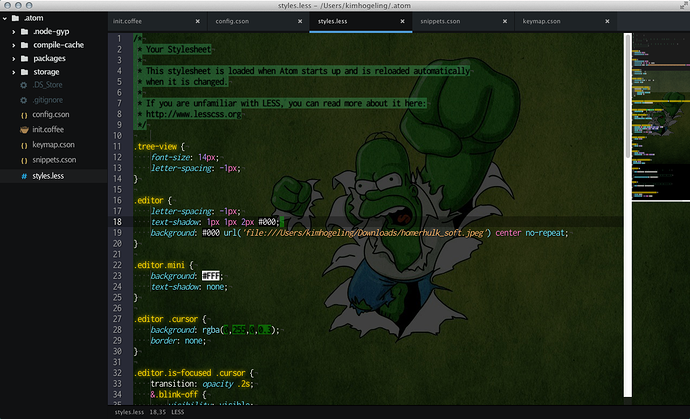
Task: Close the config.cson tab
Action: pyautogui.click(x=300, y=21)
